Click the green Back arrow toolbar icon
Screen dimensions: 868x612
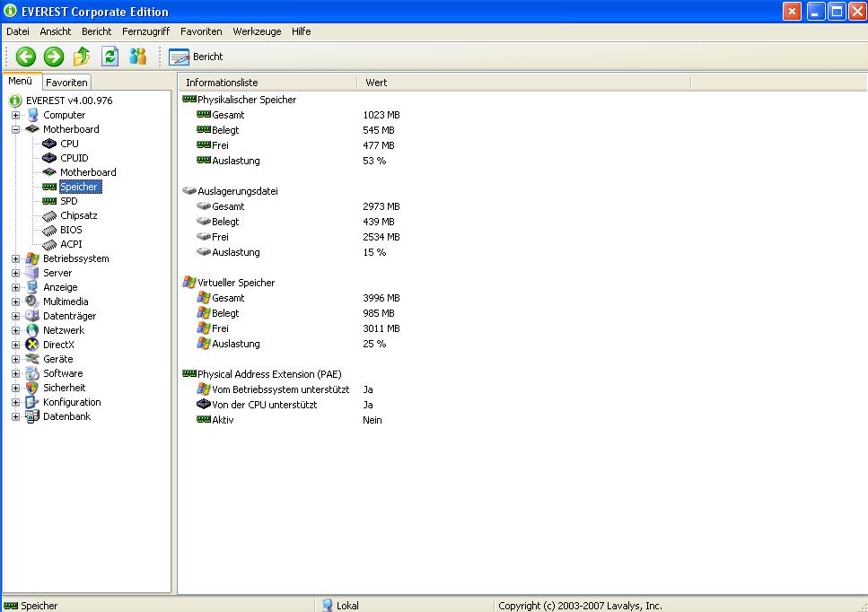pyautogui.click(x=25, y=57)
